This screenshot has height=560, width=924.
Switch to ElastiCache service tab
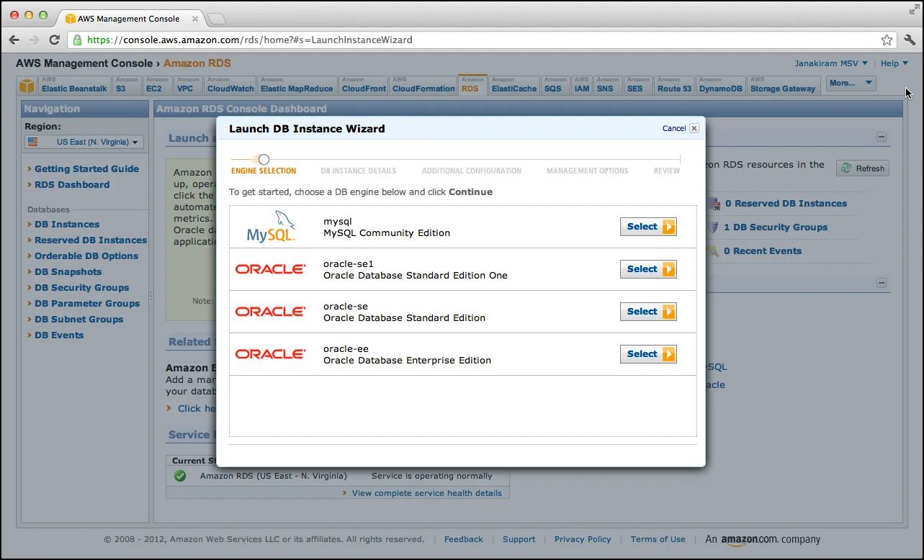point(514,85)
